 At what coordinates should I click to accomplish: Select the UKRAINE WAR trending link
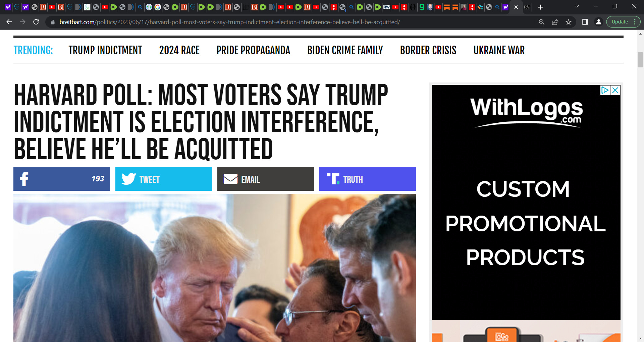point(499,50)
